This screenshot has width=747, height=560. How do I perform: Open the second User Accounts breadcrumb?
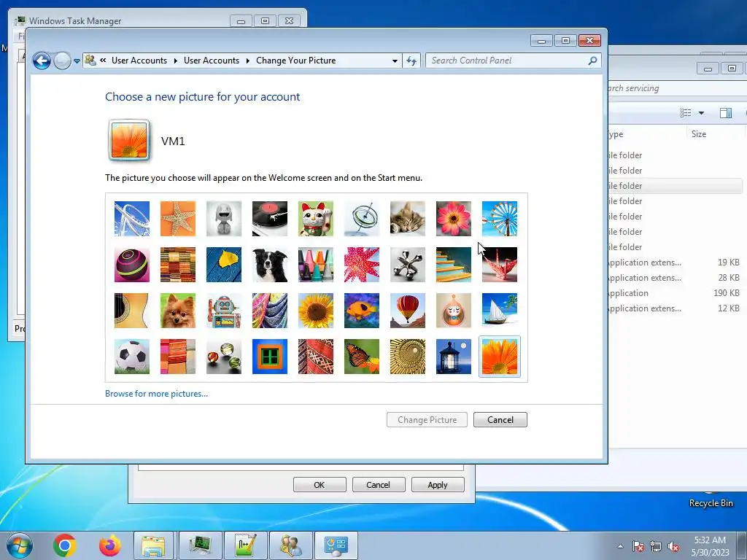(212, 61)
